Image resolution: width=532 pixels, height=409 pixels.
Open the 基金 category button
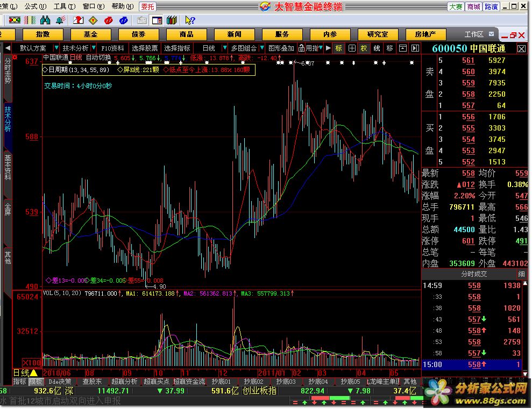(90, 34)
